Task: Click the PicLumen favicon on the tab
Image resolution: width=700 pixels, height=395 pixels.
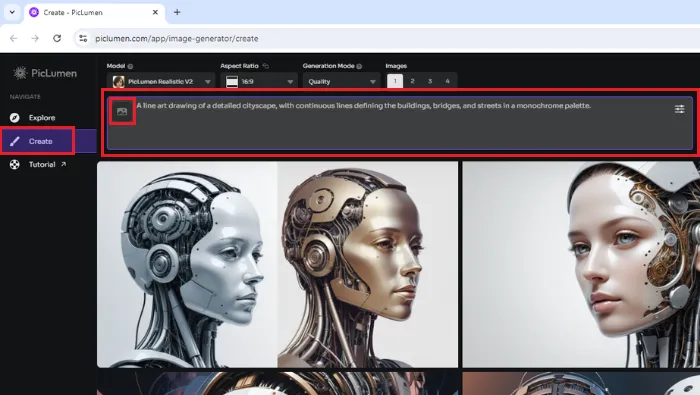Action: pos(34,12)
